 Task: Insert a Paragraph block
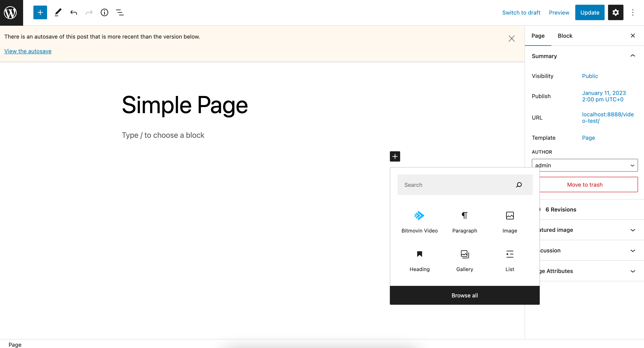tap(465, 221)
